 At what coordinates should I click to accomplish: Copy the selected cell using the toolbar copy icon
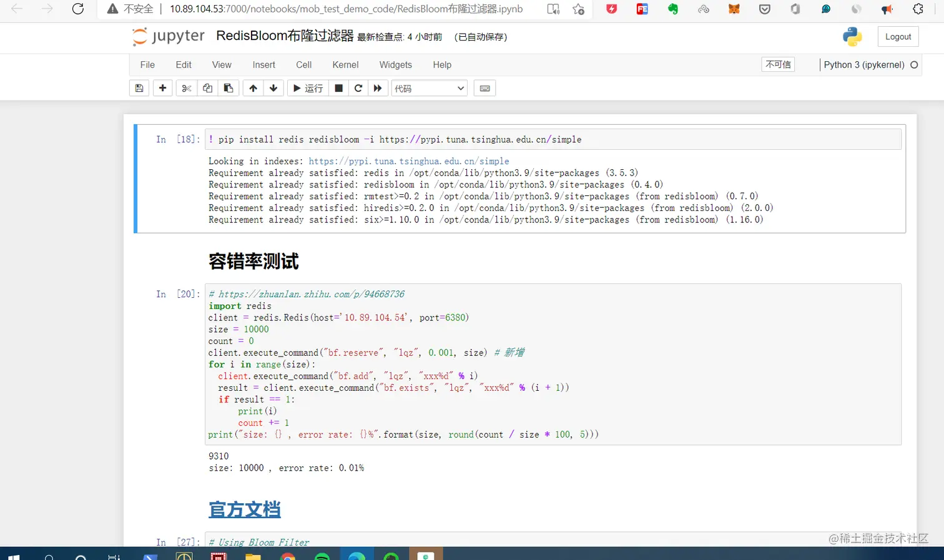coord(207,88)
